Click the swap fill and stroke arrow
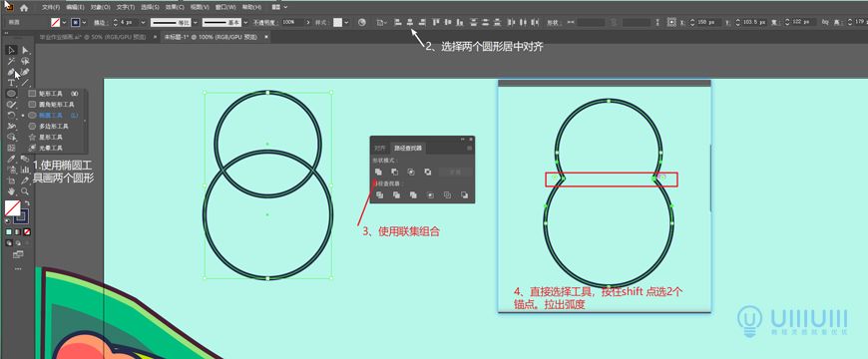Screen dimensions: 868x359 pyautogui.click(x=27, y=204)
